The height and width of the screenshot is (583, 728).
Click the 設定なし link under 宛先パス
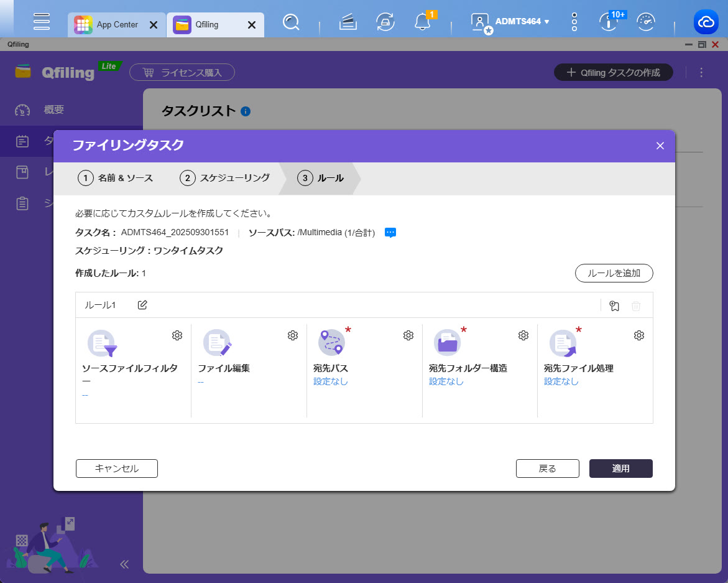click(331, 381)
